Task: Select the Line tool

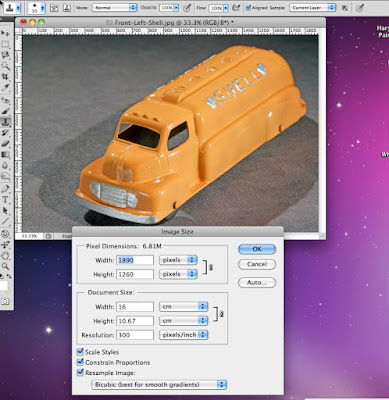Action: [5, 221]
